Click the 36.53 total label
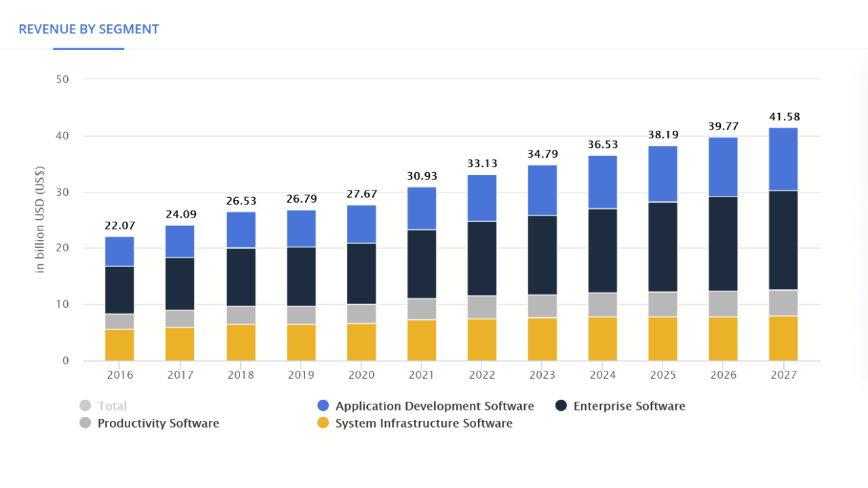This screenshot has height=488, width=868. pyautogui.click(x=603, y=144)
